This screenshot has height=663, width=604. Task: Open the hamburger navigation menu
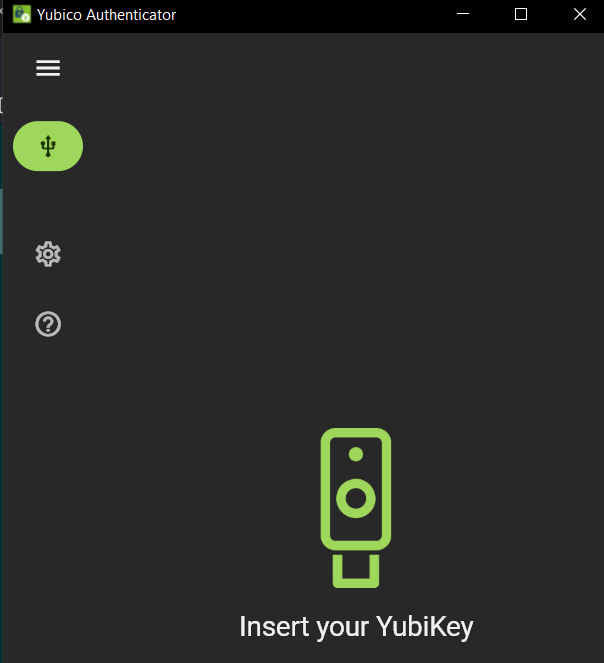48,68
